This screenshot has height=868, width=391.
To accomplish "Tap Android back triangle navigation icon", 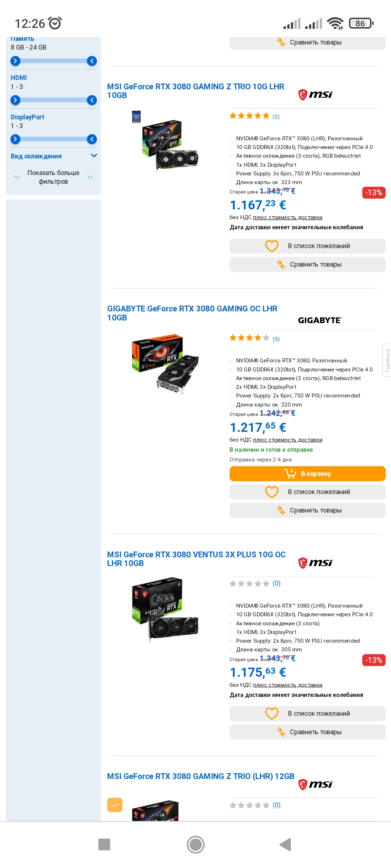I will tap(285, 844).
